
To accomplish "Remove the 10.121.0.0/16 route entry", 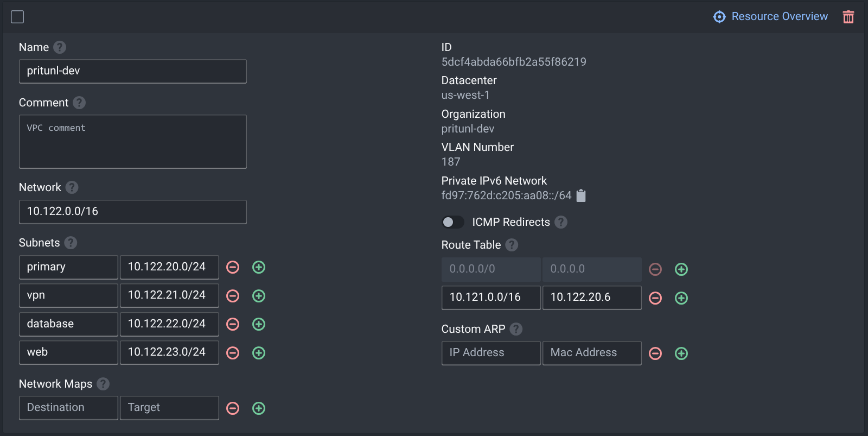I will pyautogui.click(x=655, y=298).
